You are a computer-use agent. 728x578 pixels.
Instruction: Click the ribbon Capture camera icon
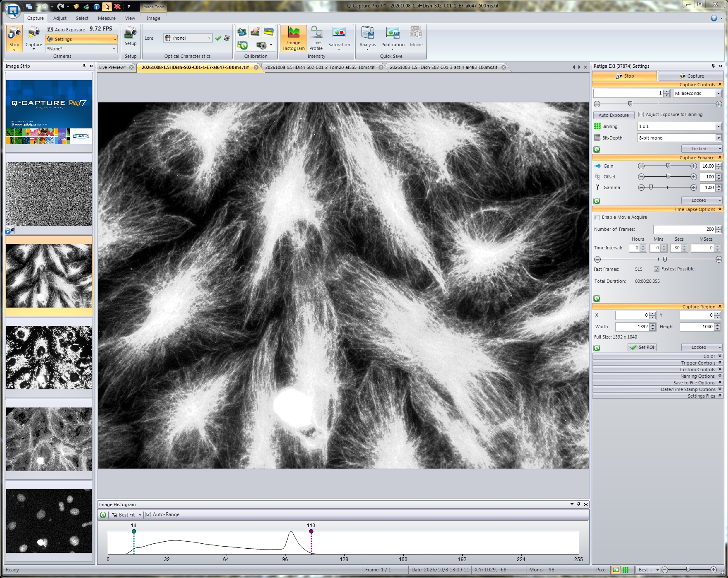pos(34,38)
